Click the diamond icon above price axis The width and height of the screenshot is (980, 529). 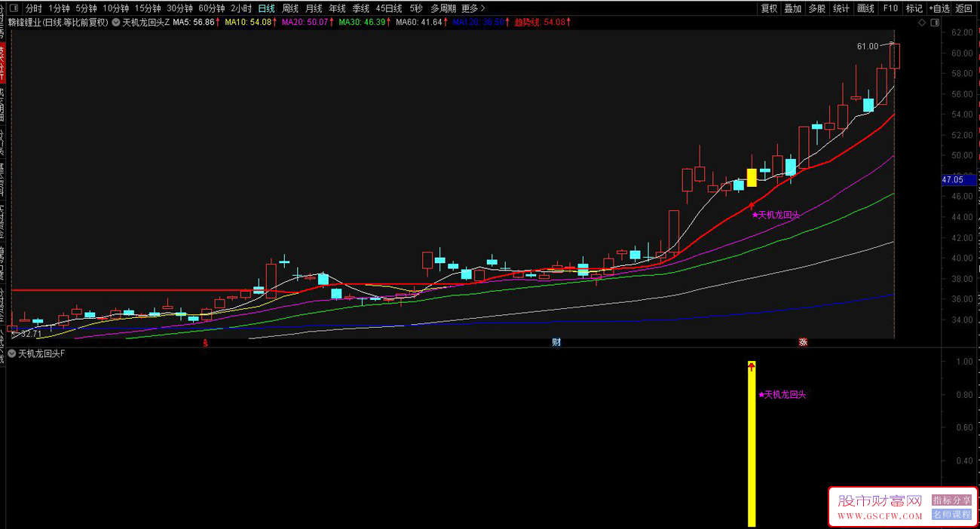point(922,23)
